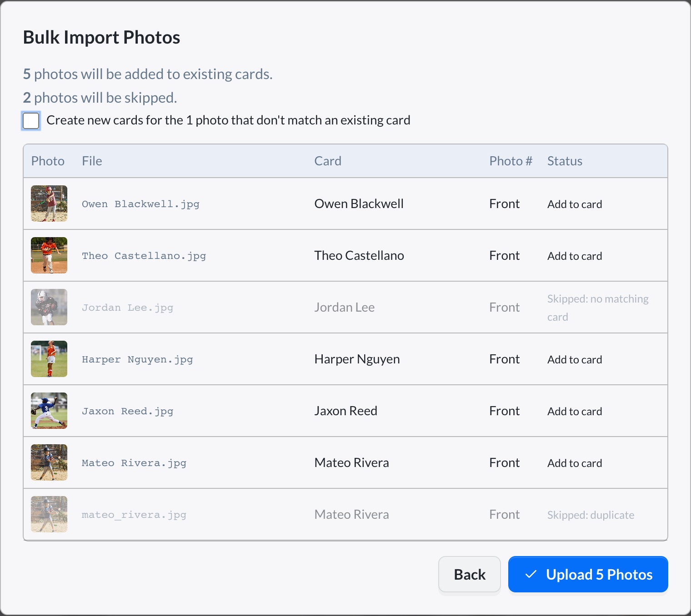Click card name Harper Nguyen
Image resolution: width=691 pixels, height=616 pixels.
(x=357, y=359)
